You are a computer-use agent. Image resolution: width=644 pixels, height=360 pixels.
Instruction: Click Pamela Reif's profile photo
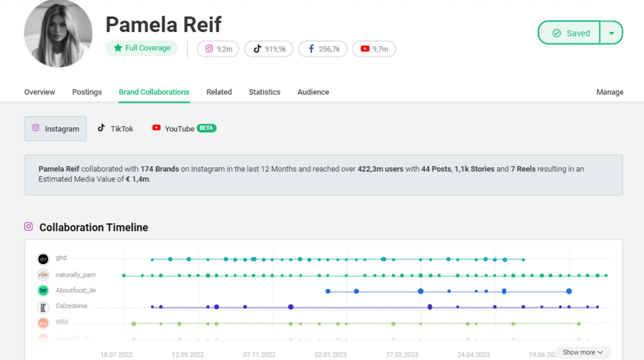coord(58,33)
